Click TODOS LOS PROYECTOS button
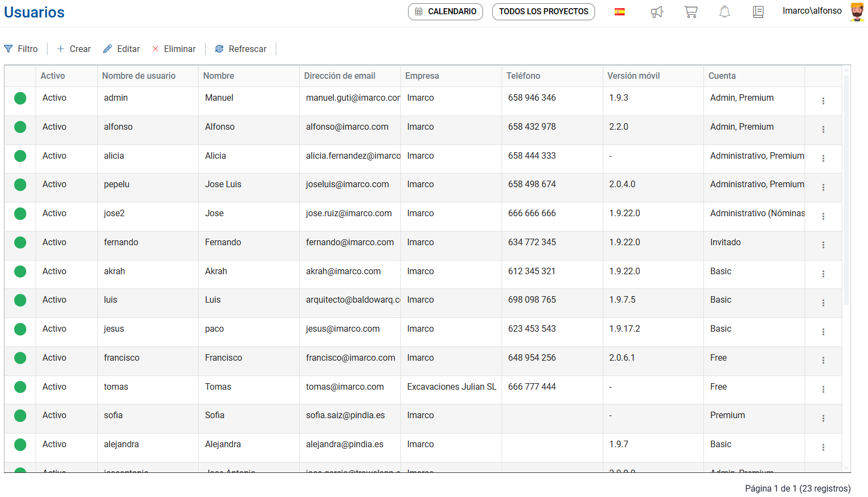The width and height of the screenshot is (868, 497). click(x=543, y=11)
